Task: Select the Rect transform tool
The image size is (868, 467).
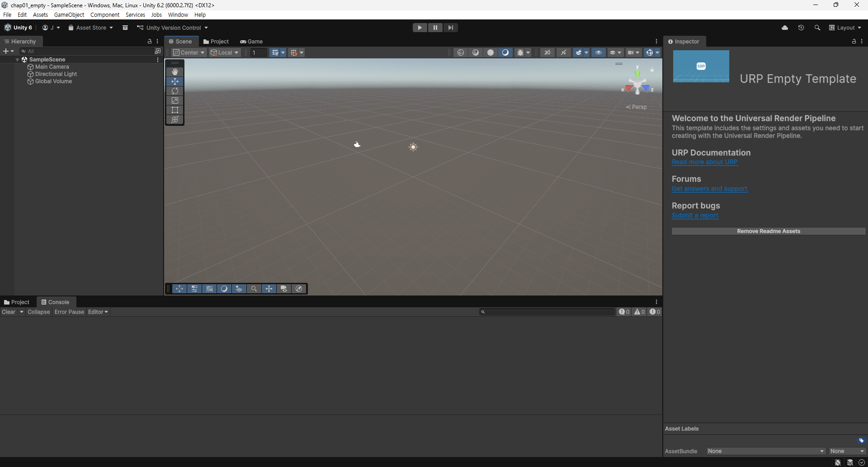Action: pos(175,110)
